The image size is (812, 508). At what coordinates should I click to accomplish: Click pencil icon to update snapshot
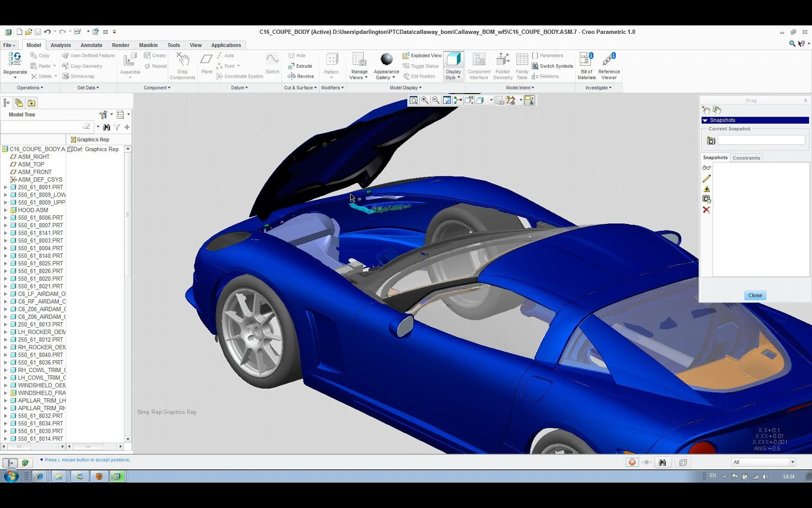pos(706,178)
